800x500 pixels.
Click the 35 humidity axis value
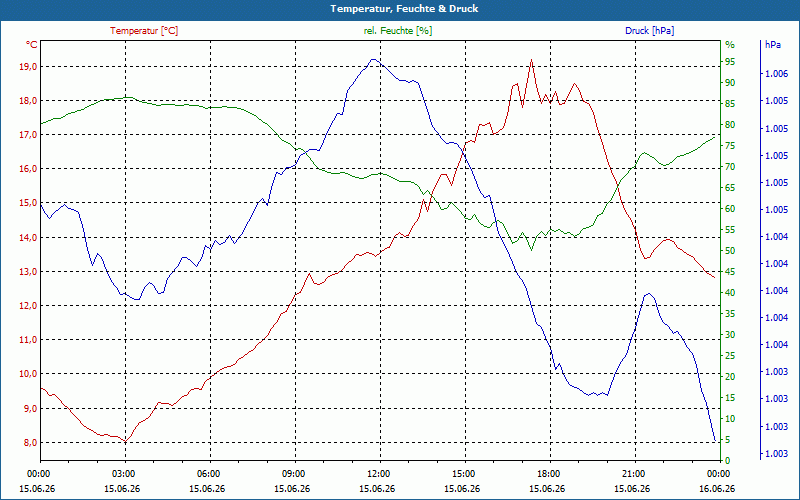pos(730,314)
